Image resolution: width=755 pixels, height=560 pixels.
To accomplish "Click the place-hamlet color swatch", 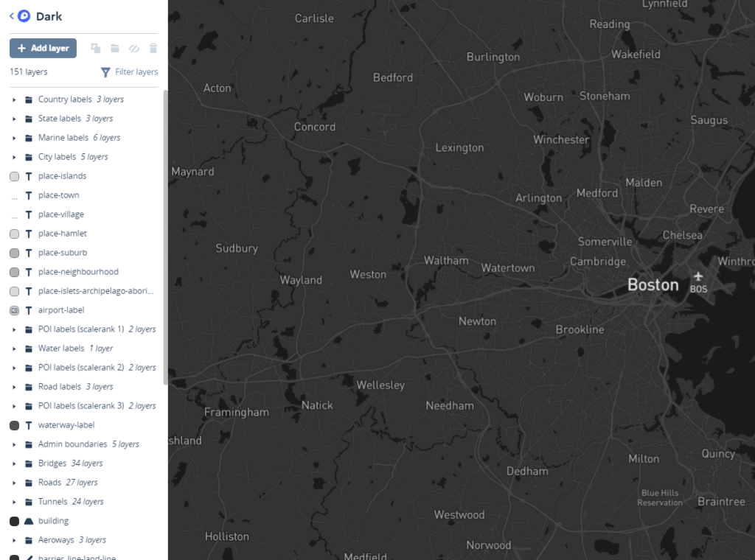I will (14, 234).
